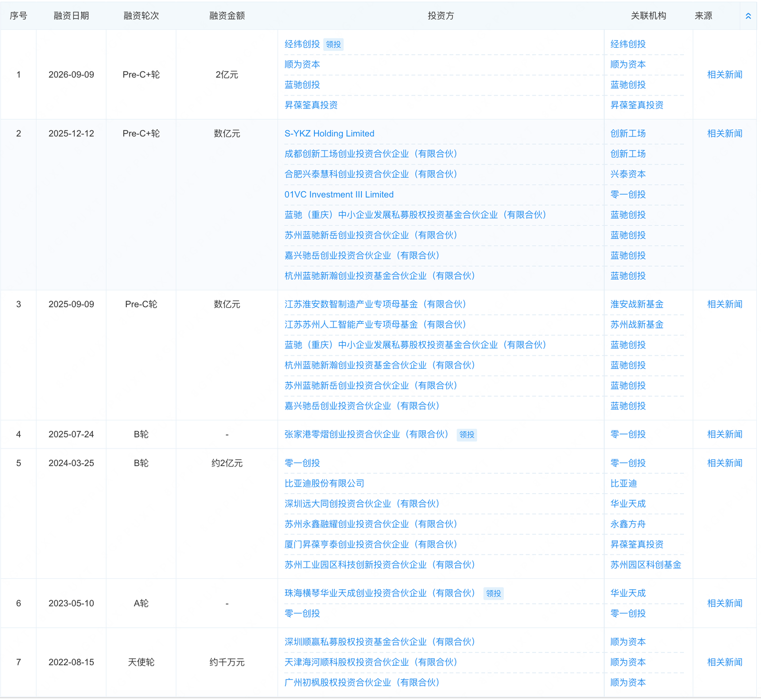Click 成都创新工场创业投资合伙企业 investor link

[371, 154]
